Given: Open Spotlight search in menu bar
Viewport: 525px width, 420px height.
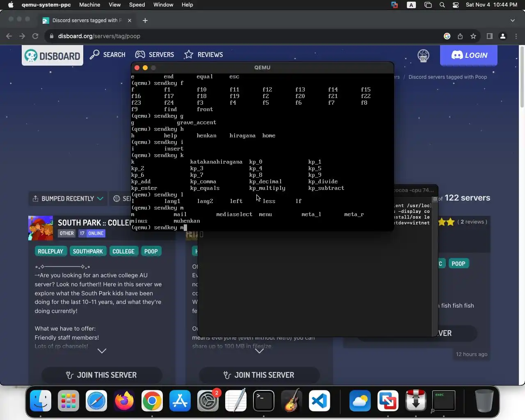Looking at the screenshot, I should [x=442, y=5].
